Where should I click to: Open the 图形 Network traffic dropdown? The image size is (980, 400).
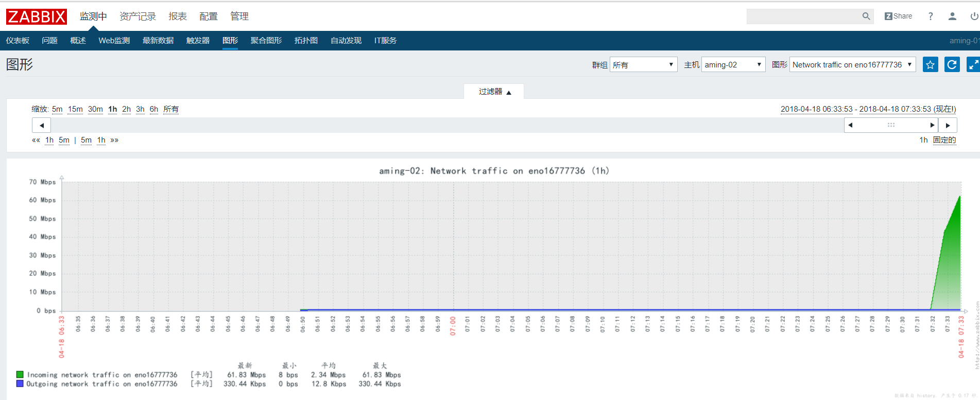pyautogui.click(x=852, y=64)
